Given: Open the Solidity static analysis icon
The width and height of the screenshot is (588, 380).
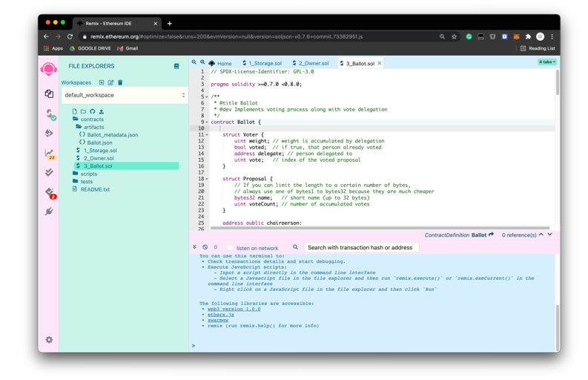Looking at the screenshot, I should point(50,154).
